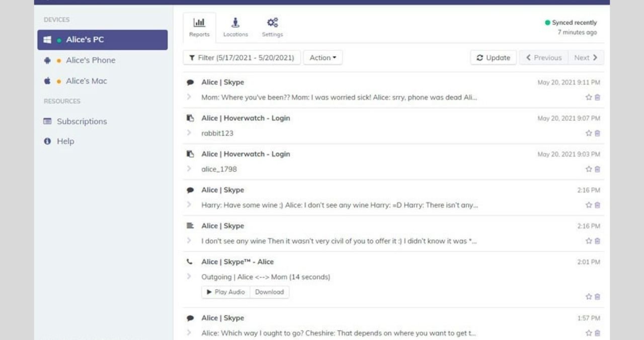Viewport: 644px width, 340px height.
Task: Delete the rabbit123 login entry
Action: point(597,133)
